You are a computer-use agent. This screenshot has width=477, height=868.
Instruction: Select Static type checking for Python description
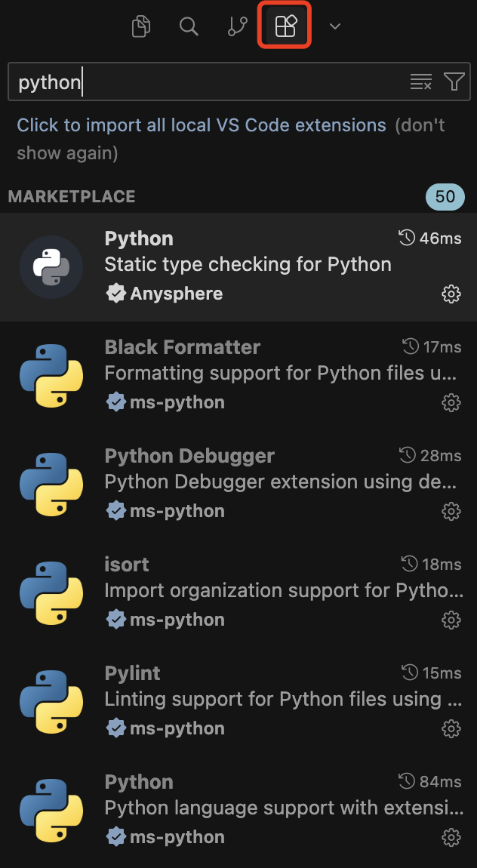[x=248, y=264]
